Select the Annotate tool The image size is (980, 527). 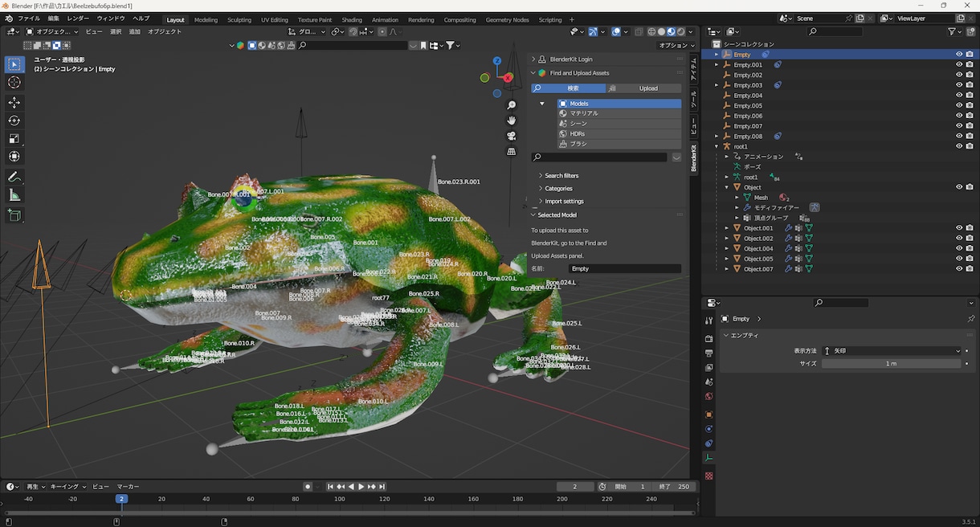point(14,177)
